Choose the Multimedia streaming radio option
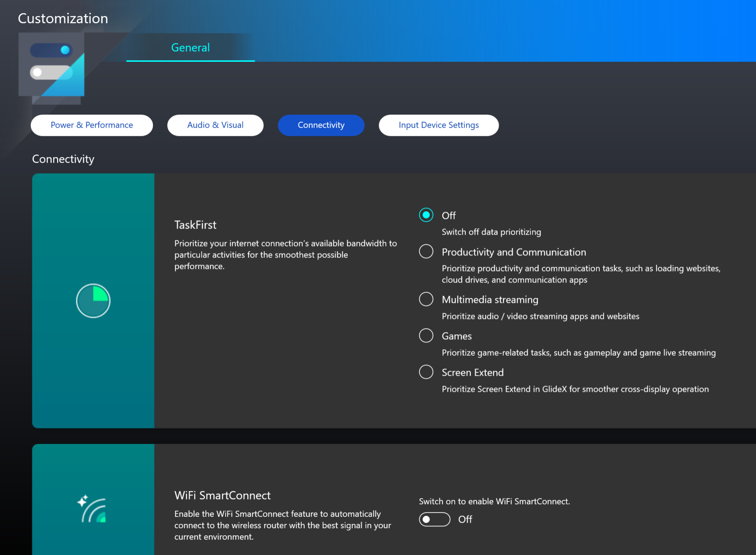The height and width of the screenshot is (555, 756). [426, 299]
